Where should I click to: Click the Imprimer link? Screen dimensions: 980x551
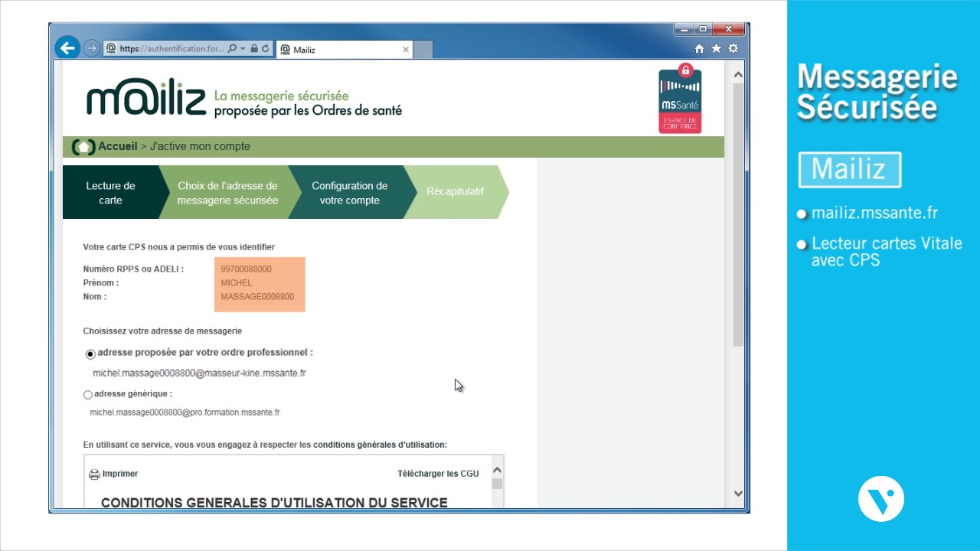120,474
